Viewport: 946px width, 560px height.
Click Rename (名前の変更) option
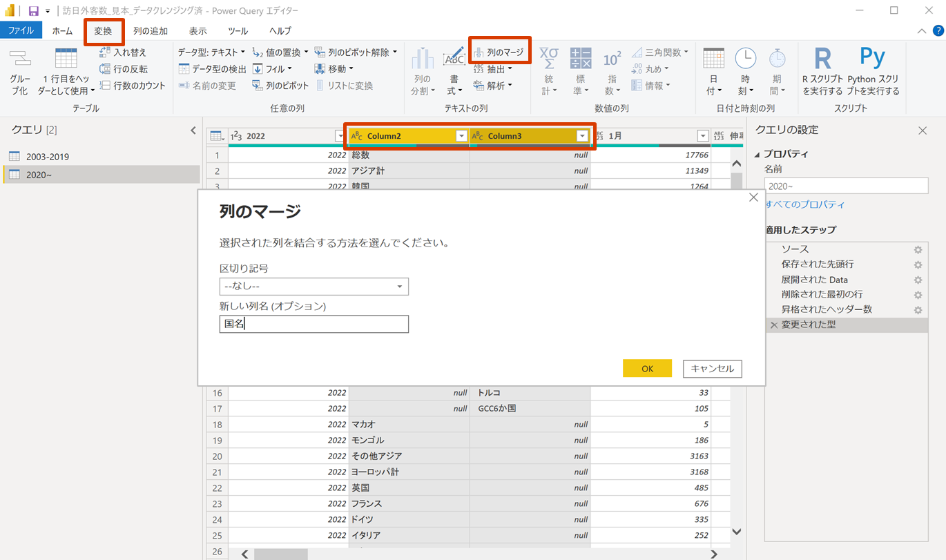tap(207, 86)
